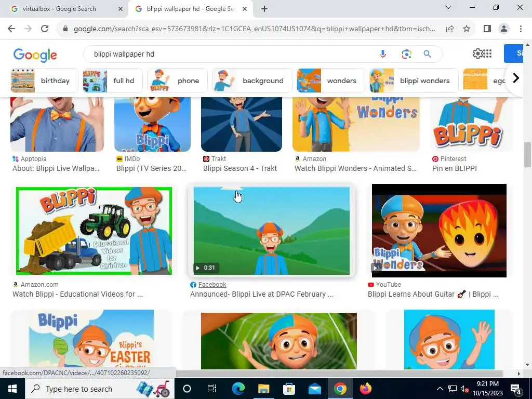The width and height of the screenshot is (532, 399).
Task: Search by image with Google Lens icon
Action: tap(406, 54)
